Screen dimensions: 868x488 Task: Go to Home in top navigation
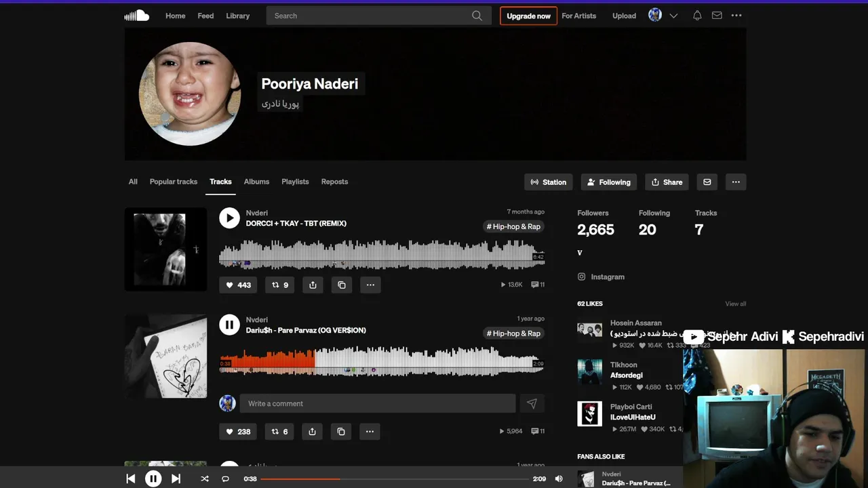coord(175,16)
